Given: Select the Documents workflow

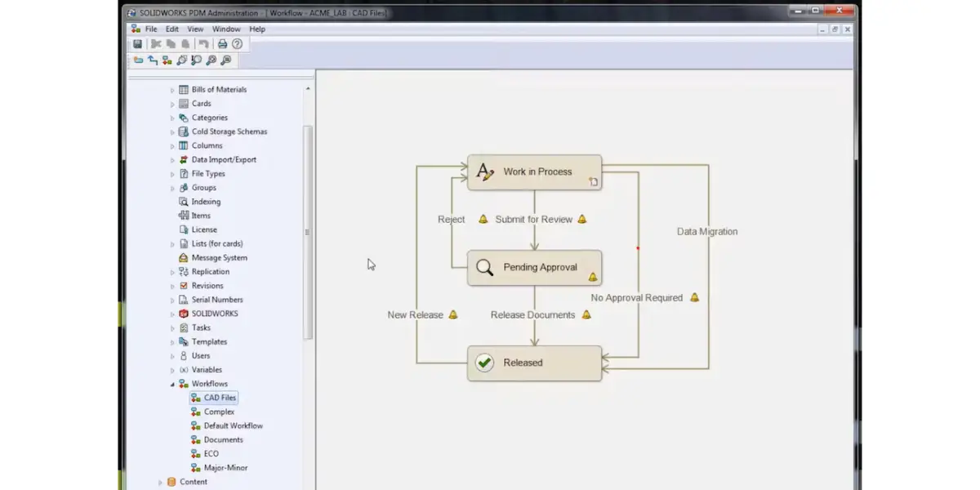Looking at the screenshot, I should 223,439.
